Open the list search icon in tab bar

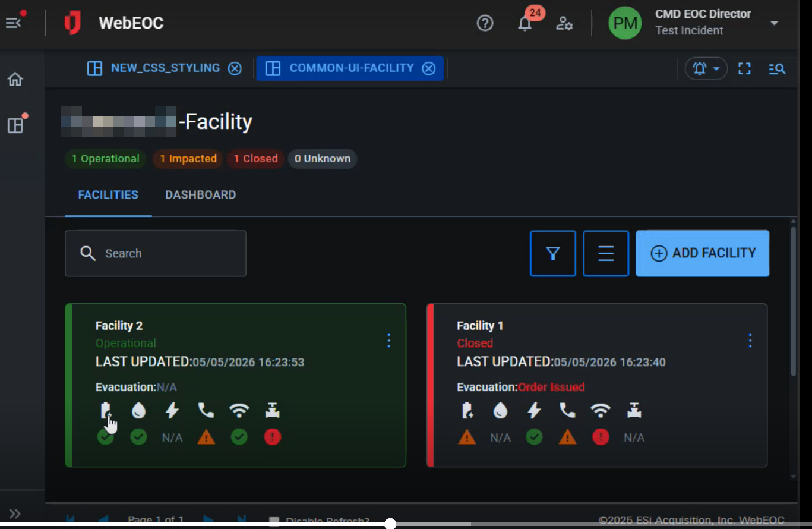coord(777,68)
